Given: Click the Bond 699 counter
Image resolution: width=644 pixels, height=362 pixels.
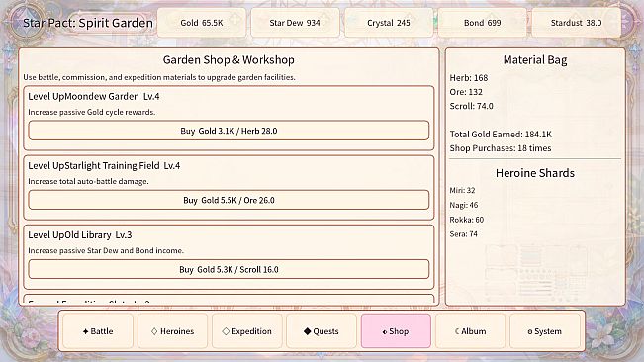Looking at the screenshot, I should click(x=482, y=23).
